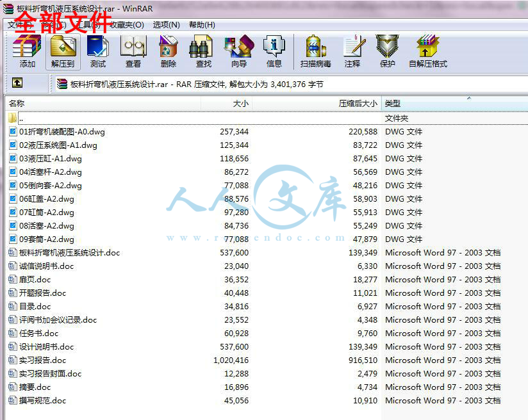Click the file icon of 02液压系统图-A1.dwg
528x420 pixels.
click(13, 145)
